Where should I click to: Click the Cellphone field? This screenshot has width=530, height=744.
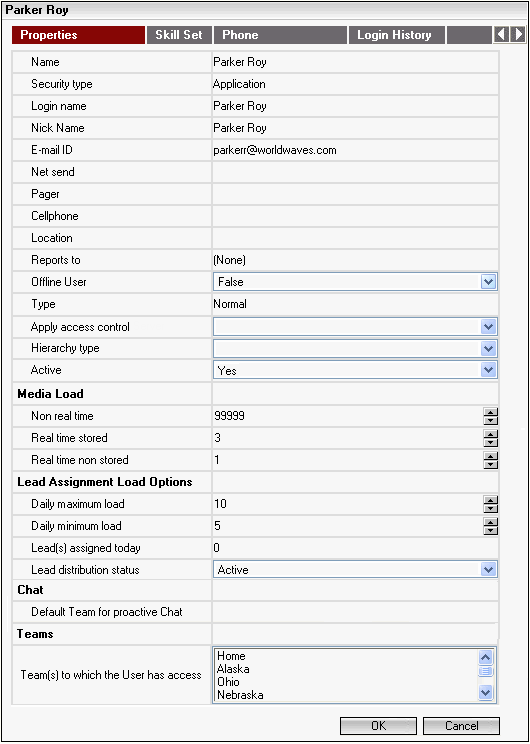tap(355, 216)
